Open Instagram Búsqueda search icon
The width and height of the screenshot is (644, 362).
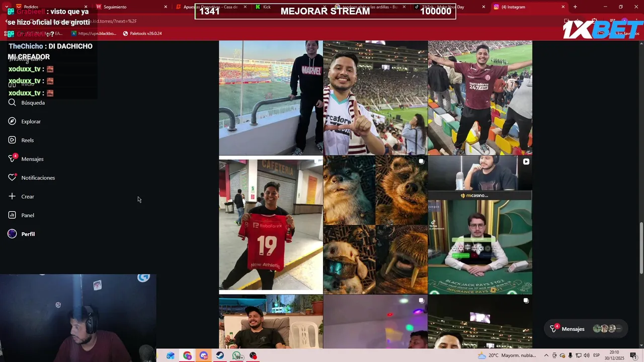(x=12, y=103)
